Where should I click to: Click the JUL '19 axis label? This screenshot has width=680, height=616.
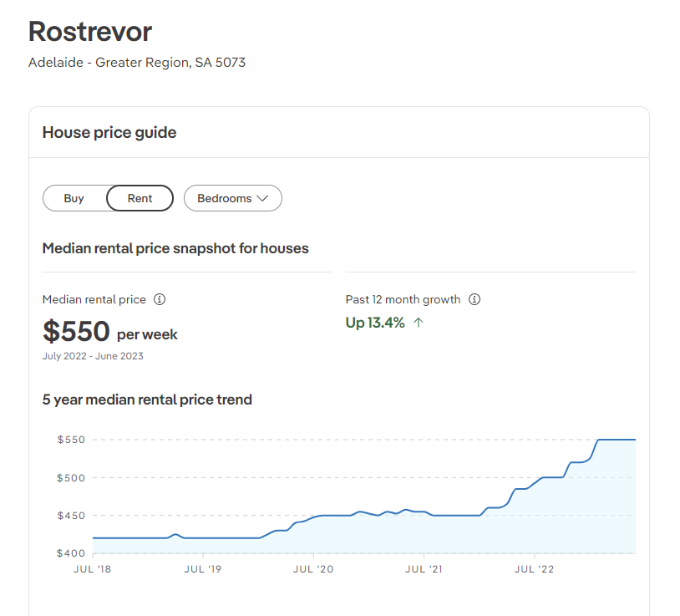[x=202, y=569]
